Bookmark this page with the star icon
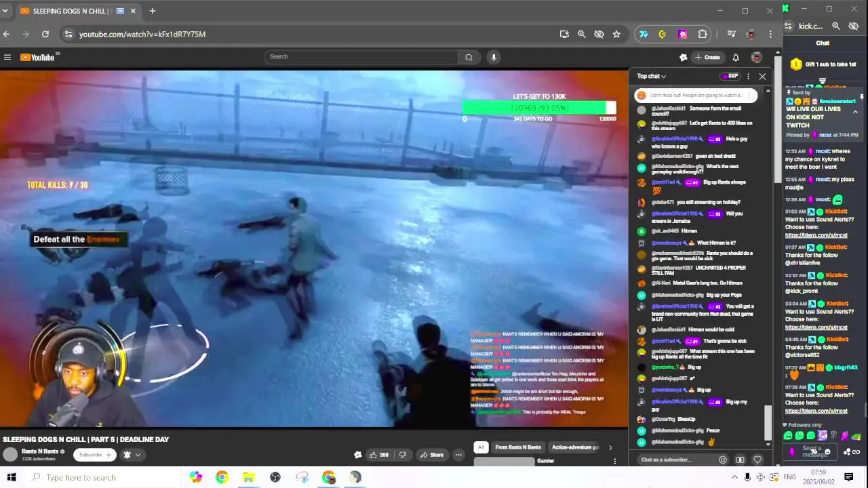The height and width of the screenshot is (488, 868). [x=616, y=34]
